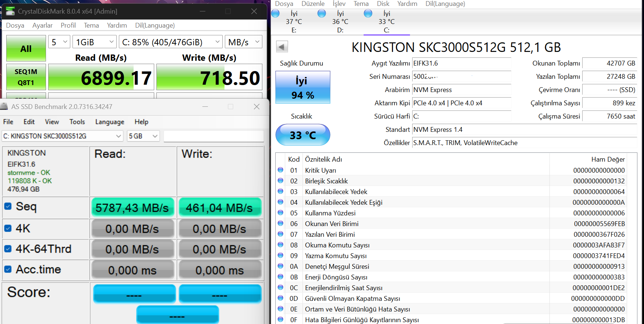644x324 pixels.
Task: Click the Kod column header
Action: point(294,159)
